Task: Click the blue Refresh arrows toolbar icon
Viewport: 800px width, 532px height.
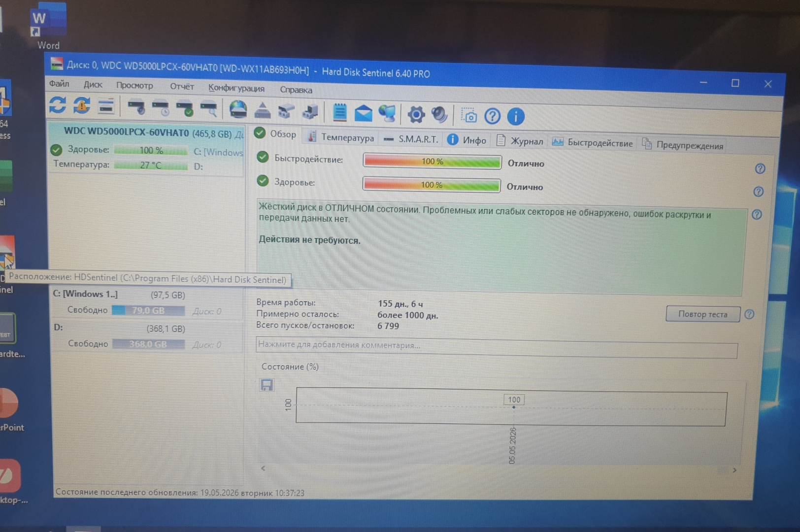Action: [58, 104]
